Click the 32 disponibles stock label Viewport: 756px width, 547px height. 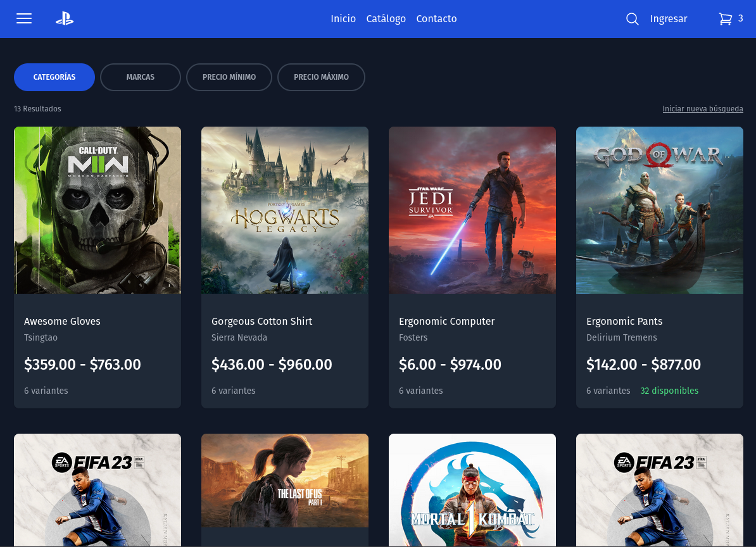(x=669, y=391)
